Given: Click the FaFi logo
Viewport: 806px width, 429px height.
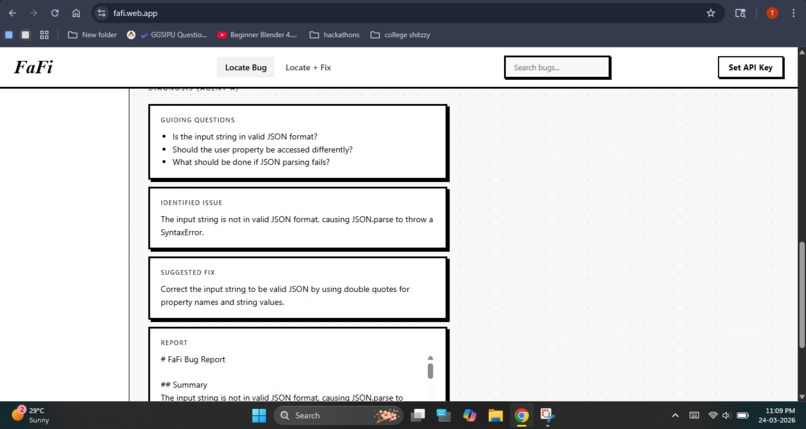Looking at the screenshot, I should (33, 67).
